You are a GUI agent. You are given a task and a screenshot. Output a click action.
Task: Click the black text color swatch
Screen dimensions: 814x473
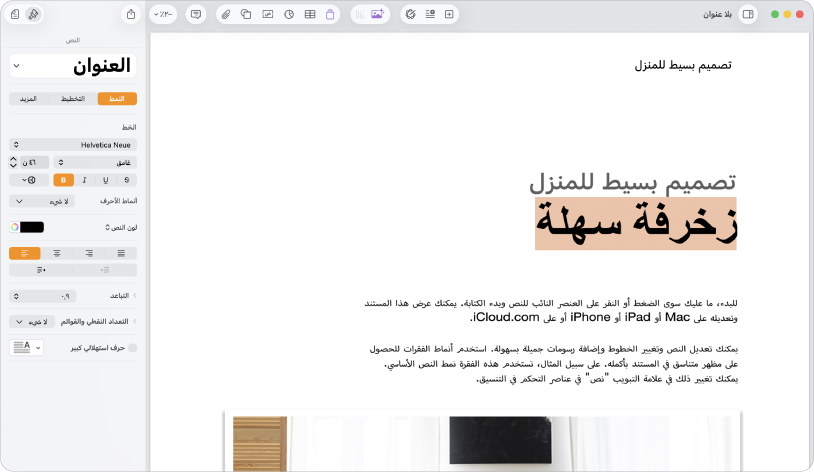click(32, 227)
